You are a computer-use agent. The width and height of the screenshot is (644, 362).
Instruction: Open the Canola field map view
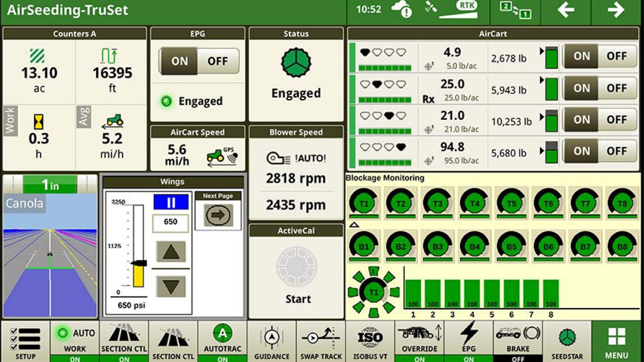[x=50, y=255]
